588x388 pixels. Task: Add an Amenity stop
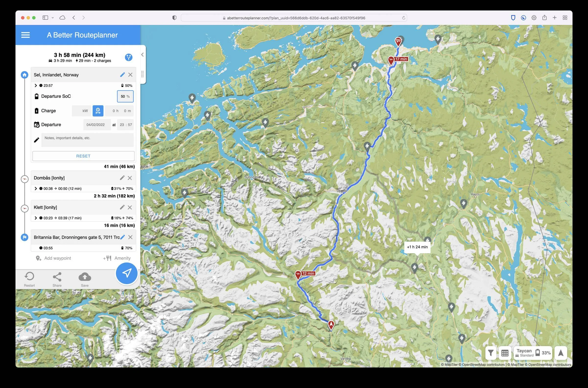(x=117, y=258)
